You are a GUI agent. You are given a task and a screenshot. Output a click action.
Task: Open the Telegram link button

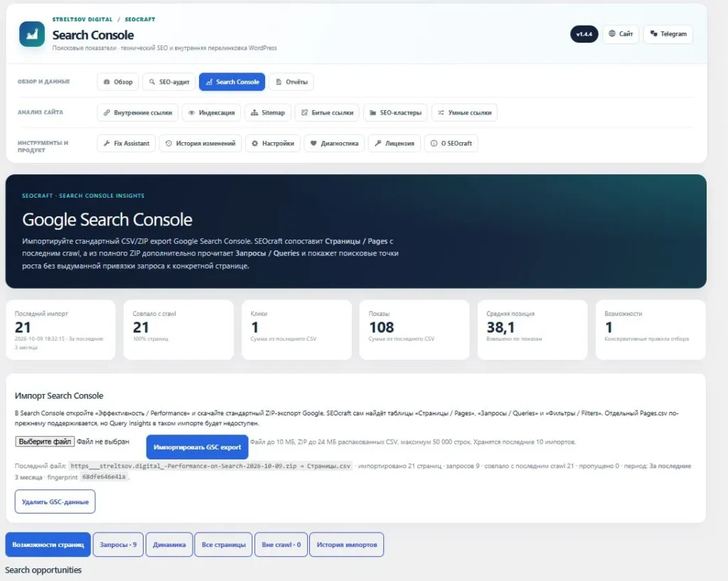(x=668, y=34)
